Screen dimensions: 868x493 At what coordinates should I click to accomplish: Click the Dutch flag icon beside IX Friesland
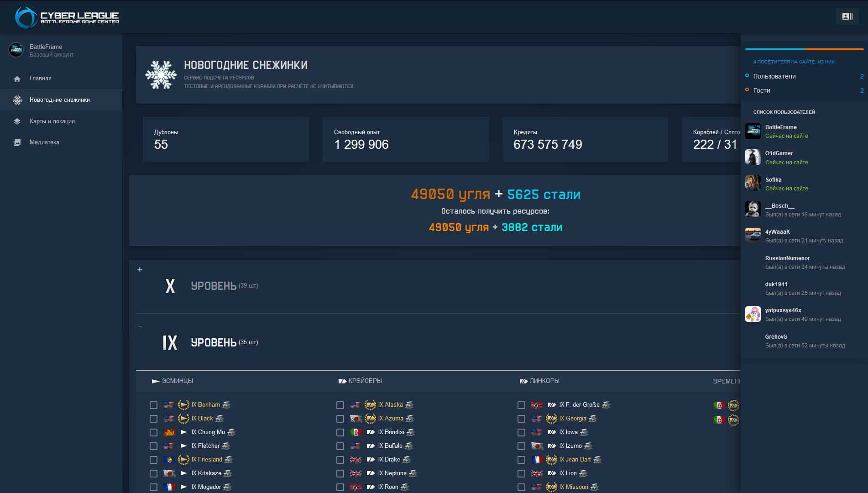[x=169, y=460]
